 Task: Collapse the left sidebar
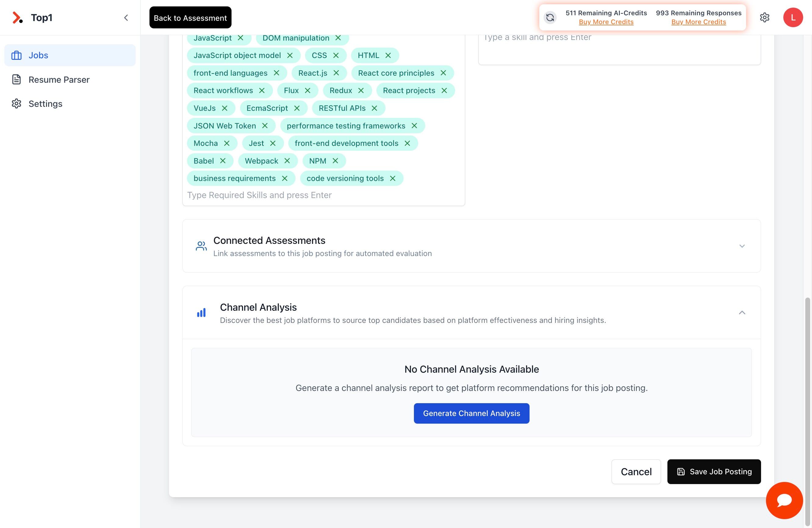click(x=126, y=18)
